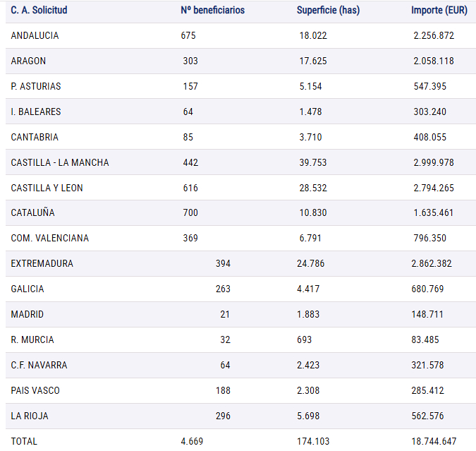
Task: Click the CASTILLA - LA MANCHA cell
Action: tap(60, 162)
